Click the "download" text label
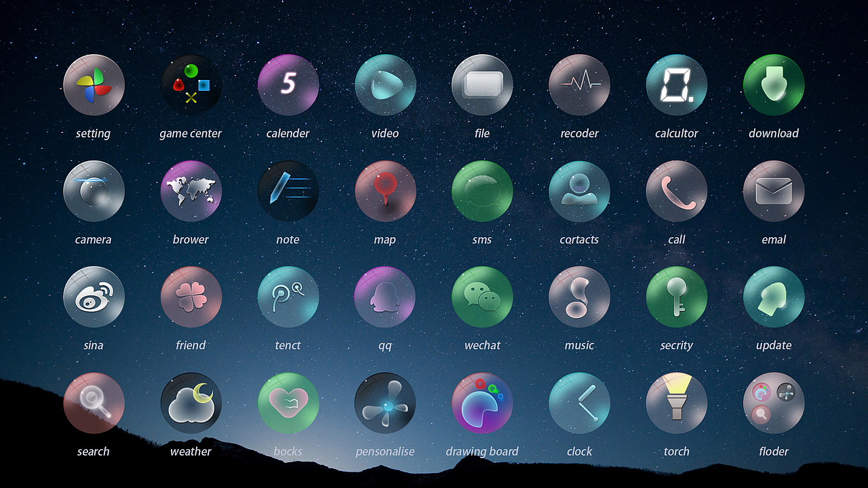This screenshot has width=868, height=488. tap(774, 134)
